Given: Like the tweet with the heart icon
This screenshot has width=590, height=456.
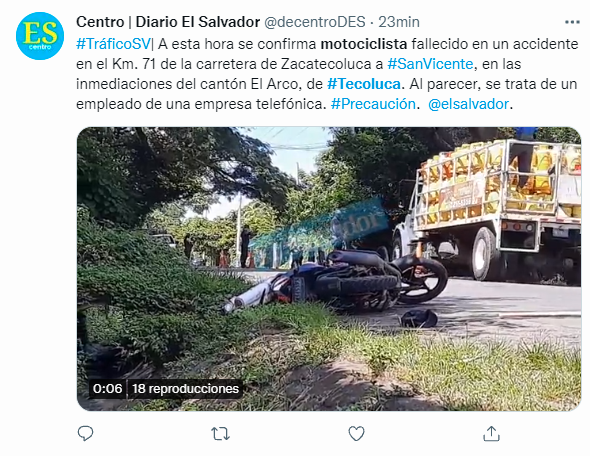Looking at the screenshot, I should [356, 433].
